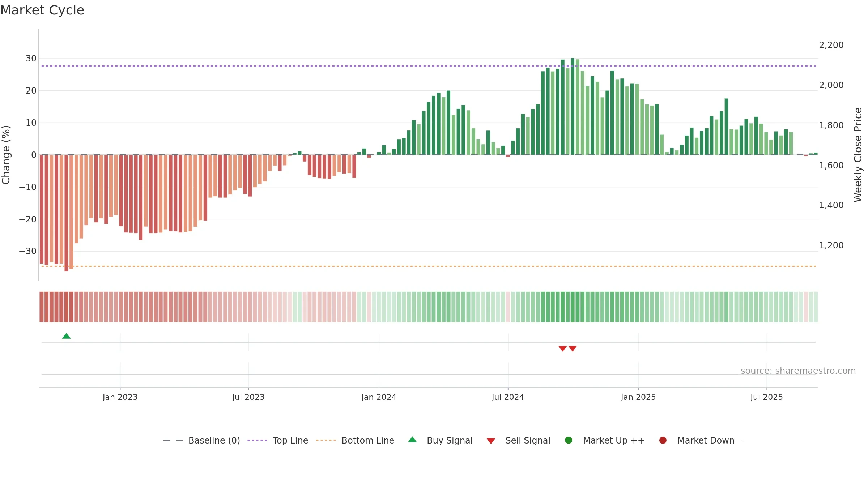The image size is (868, 488).
Task: Toggle the Bottom Line legend entry
Action: pyautogui.click(x=355, y=440)
